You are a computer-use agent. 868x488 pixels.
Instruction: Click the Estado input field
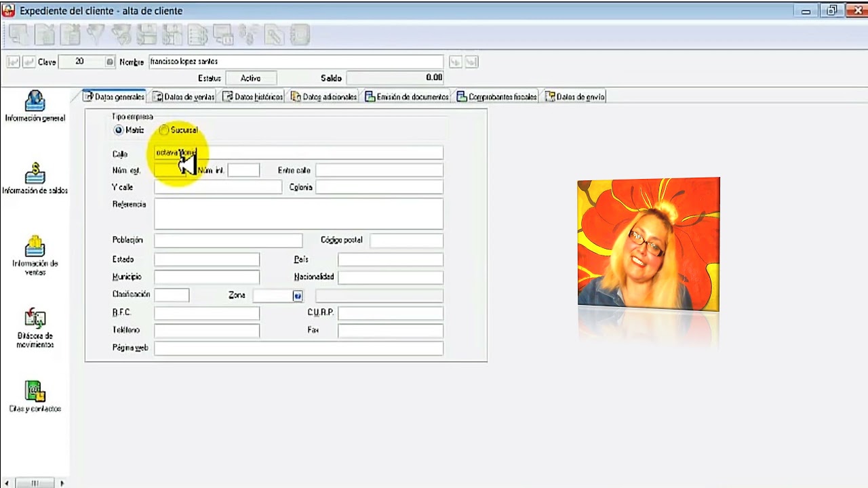pos(207,260)
